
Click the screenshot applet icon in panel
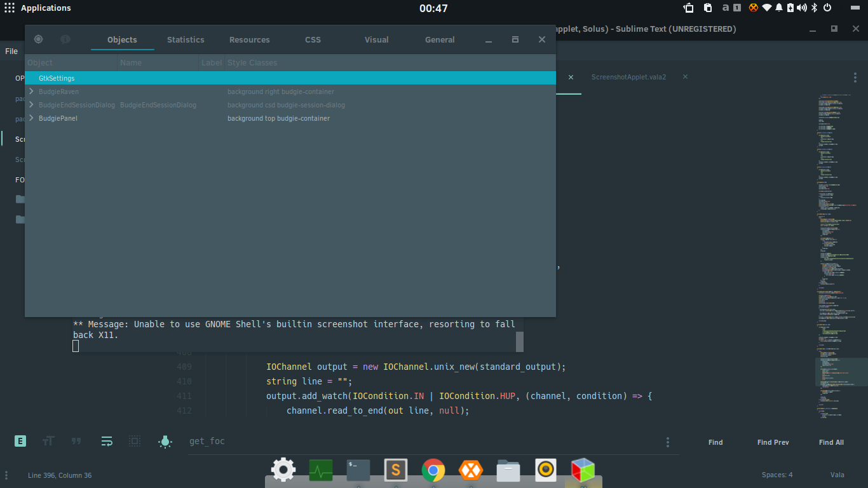[689, 8]
